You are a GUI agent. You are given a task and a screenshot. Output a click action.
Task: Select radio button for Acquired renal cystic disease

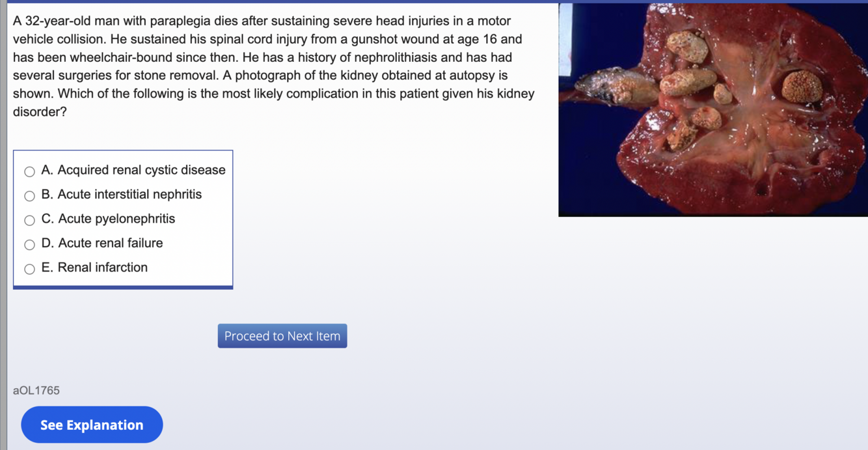(29, 172)
